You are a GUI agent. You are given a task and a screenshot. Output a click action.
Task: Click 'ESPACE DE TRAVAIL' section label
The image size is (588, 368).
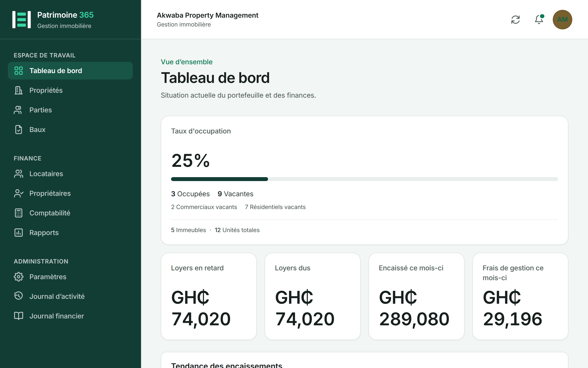(45, 55)
